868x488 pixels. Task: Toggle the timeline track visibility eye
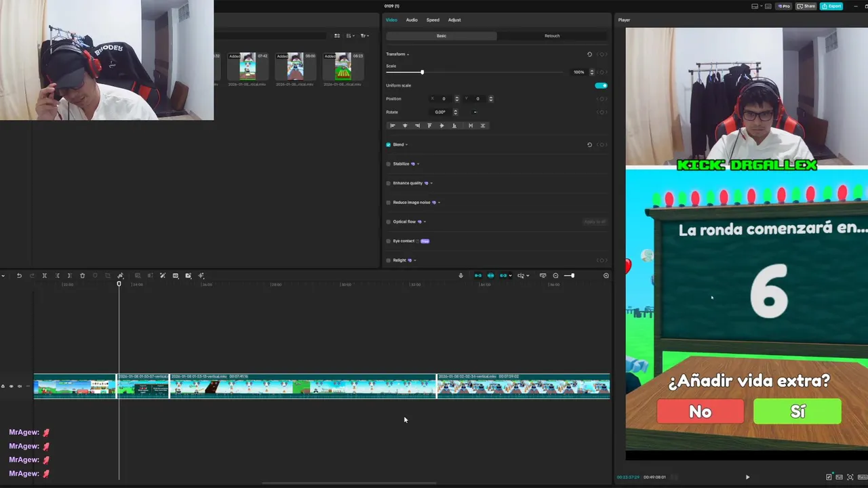coord(11,386)
